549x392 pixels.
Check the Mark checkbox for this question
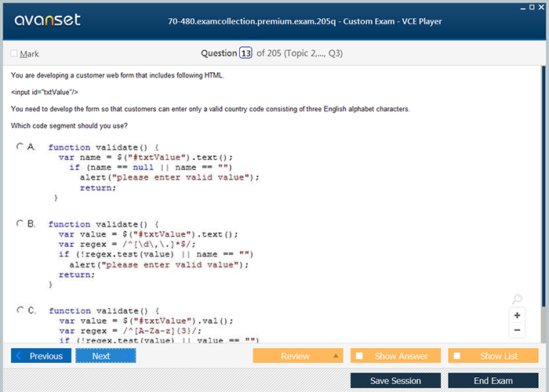14,53
